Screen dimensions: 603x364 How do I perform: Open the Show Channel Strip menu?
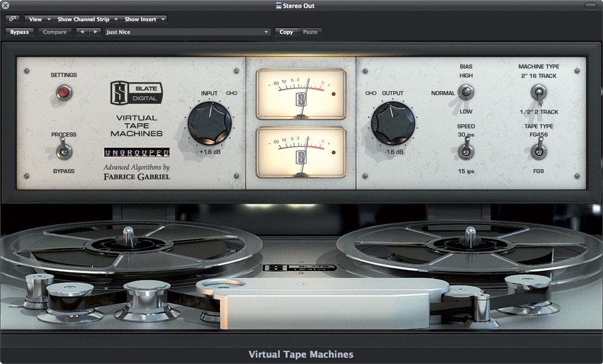point(86,19)
